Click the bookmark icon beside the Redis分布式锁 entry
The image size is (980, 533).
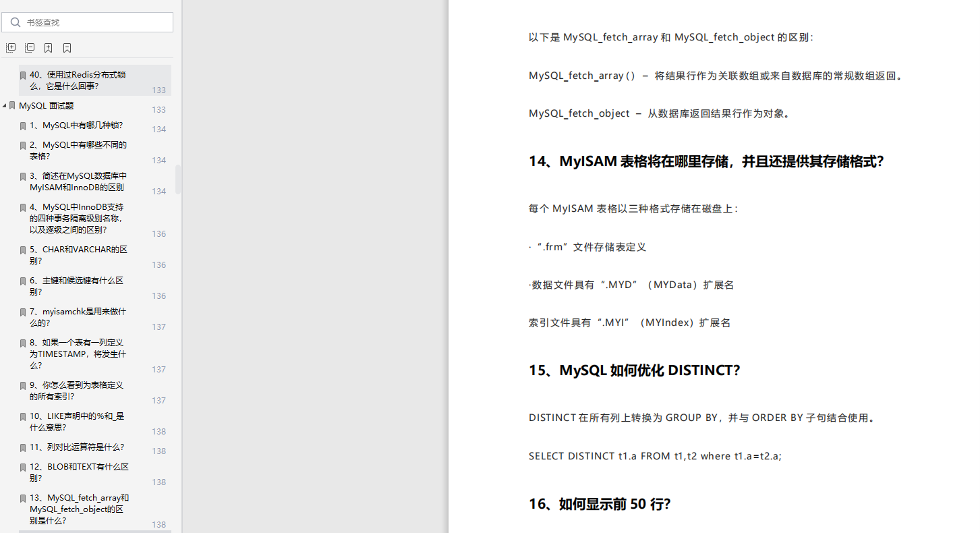(22, 76)
